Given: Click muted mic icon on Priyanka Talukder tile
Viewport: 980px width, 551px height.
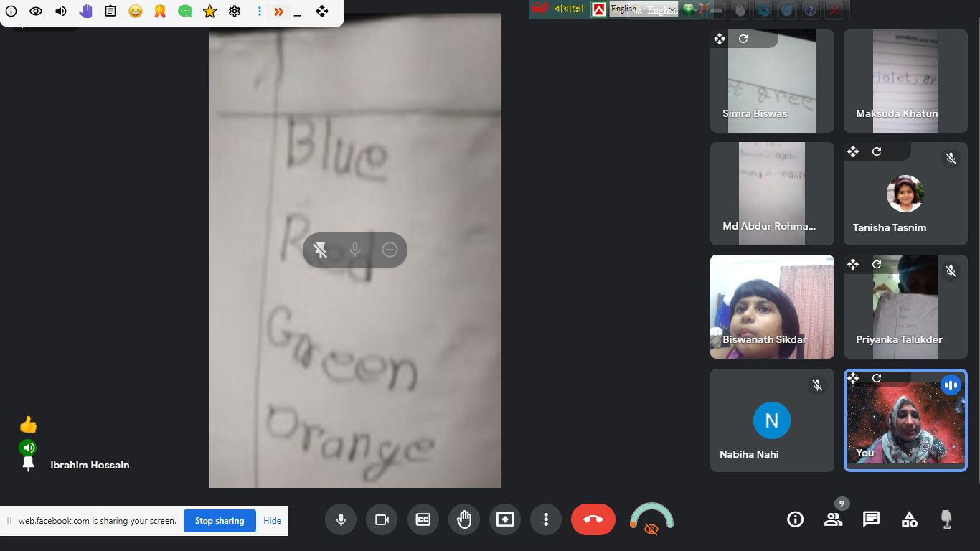Looking at the screenshot, I should pos(951,271).
